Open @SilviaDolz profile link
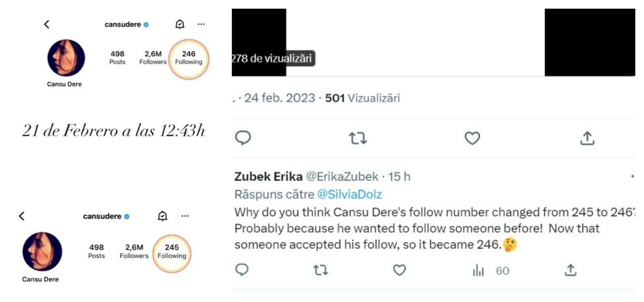 [x=349, y=194]
